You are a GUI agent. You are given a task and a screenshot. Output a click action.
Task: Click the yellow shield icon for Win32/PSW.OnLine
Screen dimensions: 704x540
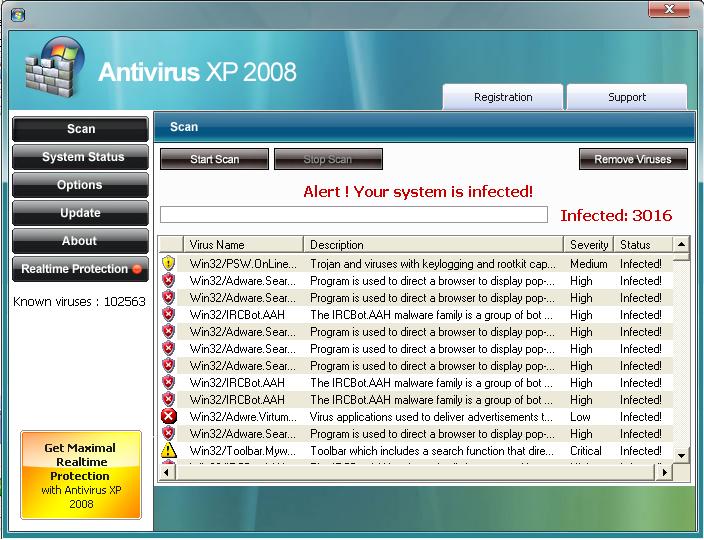point(169,264)
